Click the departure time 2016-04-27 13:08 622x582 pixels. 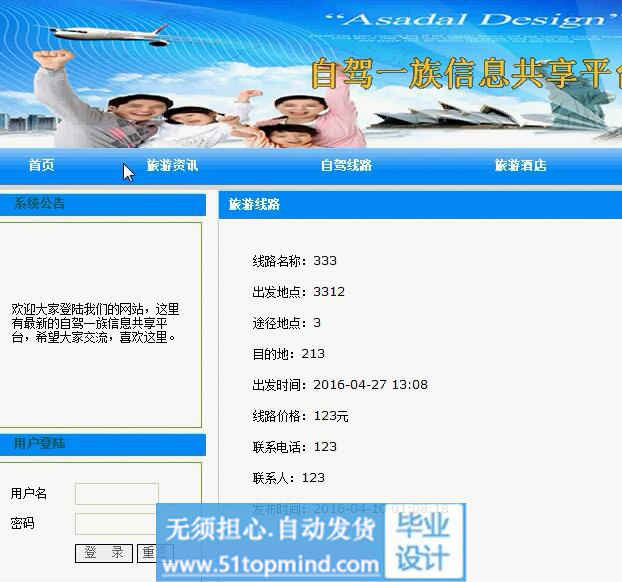click(371, 385)
